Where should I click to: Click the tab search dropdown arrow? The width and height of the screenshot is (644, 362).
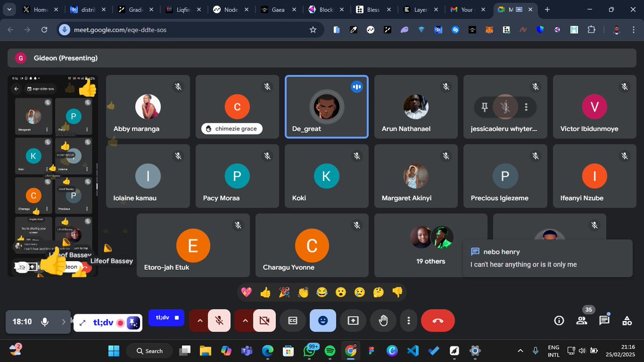pyautogui.click(x=9, y=10)
